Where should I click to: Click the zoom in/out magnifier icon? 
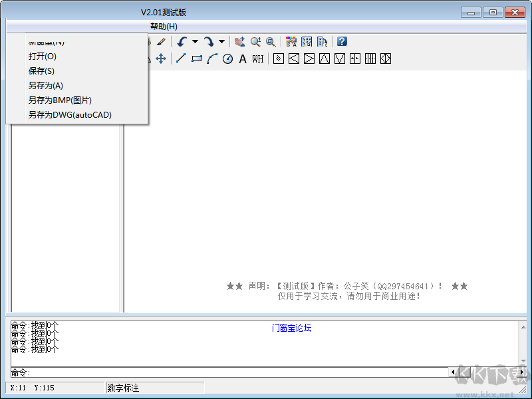point(255,42)
